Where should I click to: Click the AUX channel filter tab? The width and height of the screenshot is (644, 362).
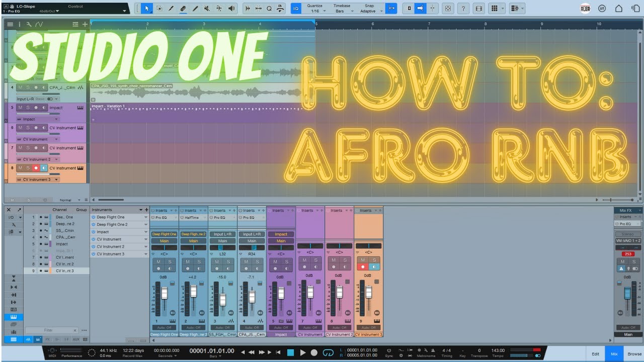click(75, 339)
